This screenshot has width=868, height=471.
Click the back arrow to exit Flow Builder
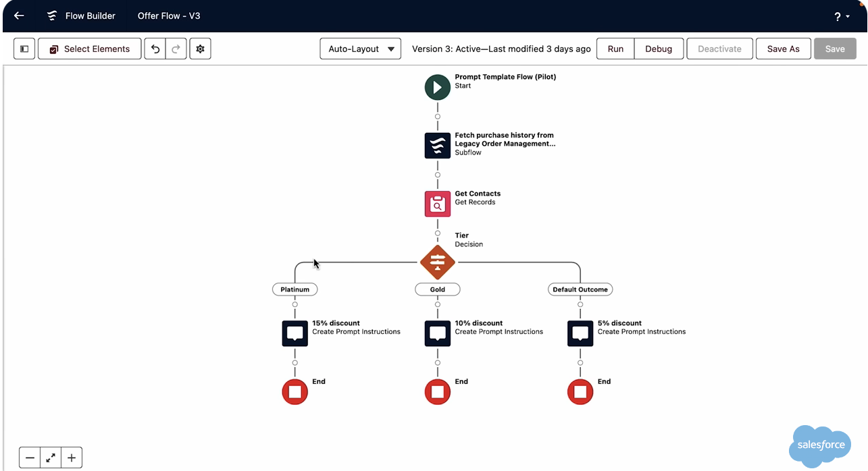(x=18, y=16)
